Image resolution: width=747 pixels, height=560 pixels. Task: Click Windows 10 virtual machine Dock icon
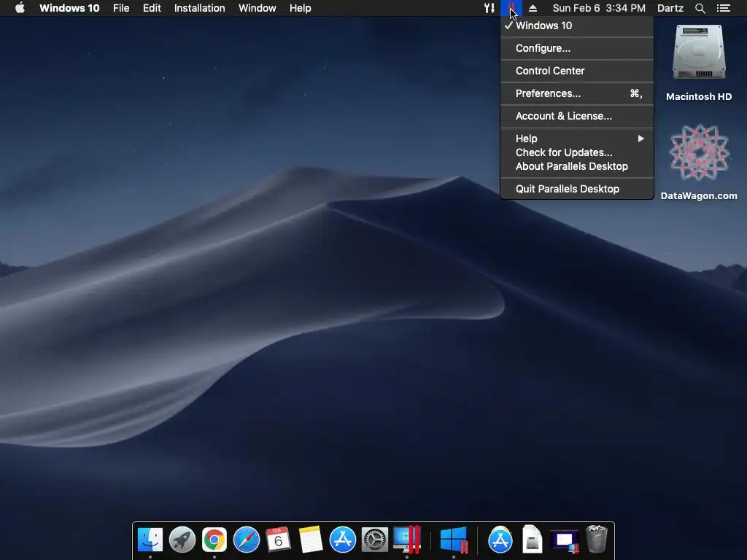pos(454,540)
